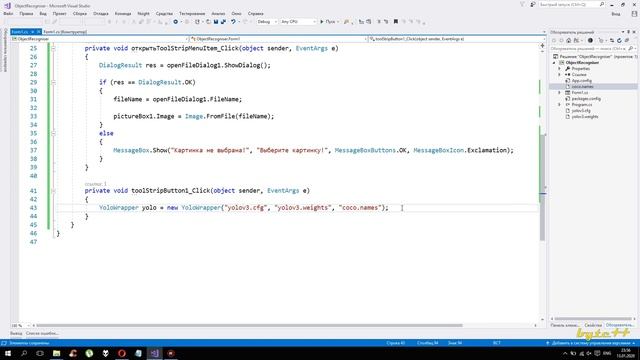The height and width of the screenshot is (360, 640).
Task: Open the editor zoom percentage dropdown
Action: [20, 326]
